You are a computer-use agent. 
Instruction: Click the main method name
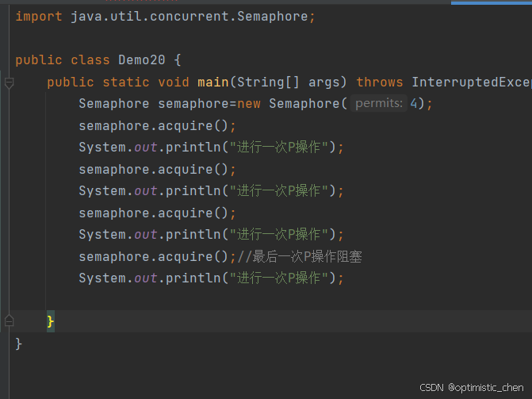click(212, 82)
